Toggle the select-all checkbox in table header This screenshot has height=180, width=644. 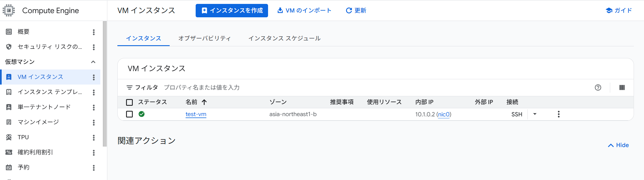[x=129, y=102]
